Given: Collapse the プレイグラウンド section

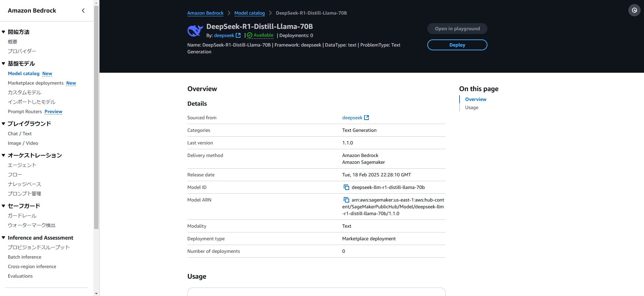Looking at the screenshot, I should (3, 124).
